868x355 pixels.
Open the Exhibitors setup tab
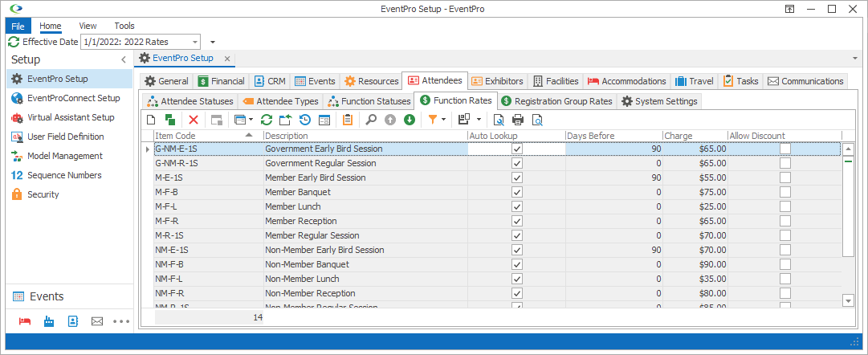click(497, 81)
